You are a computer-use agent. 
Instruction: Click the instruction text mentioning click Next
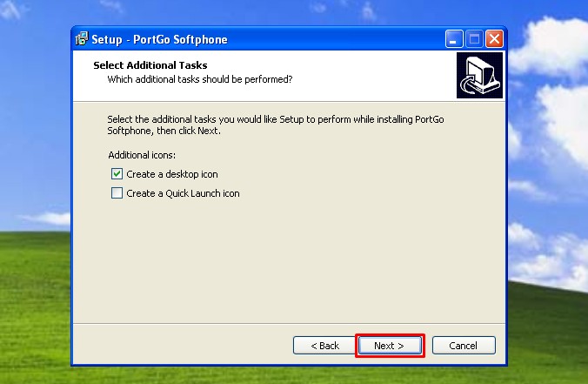(x=276, y=125)
